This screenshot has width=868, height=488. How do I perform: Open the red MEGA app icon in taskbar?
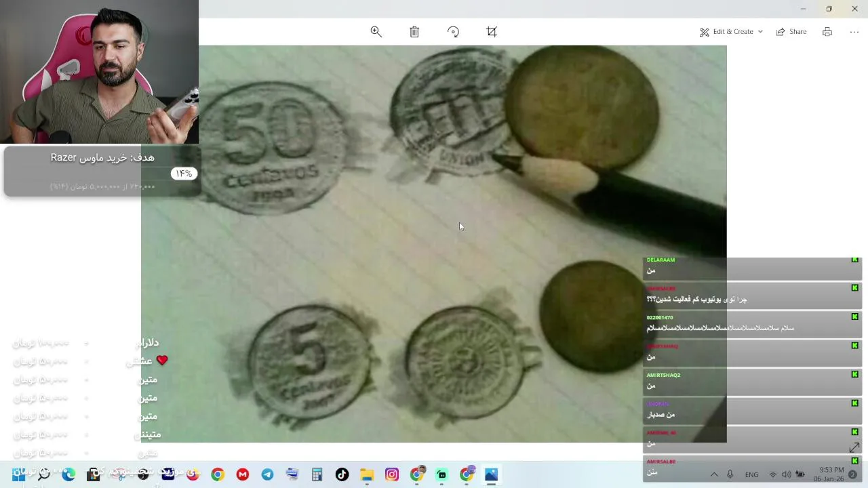(243, 475)
